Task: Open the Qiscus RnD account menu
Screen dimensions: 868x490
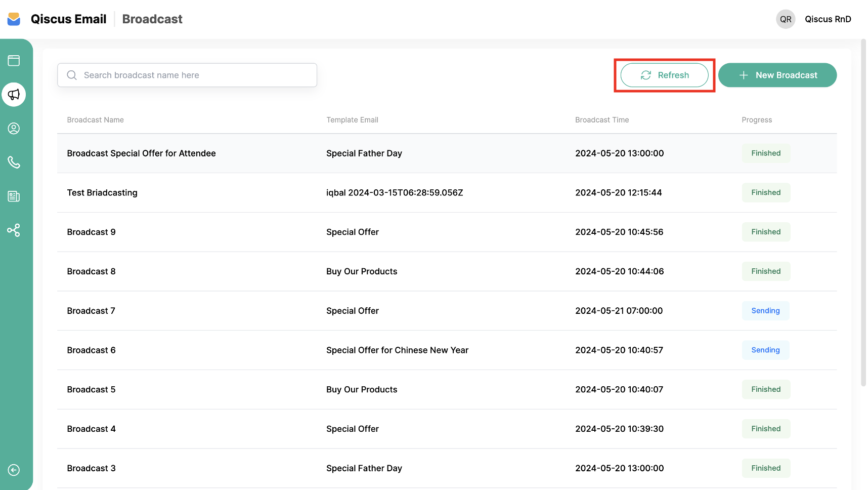Action: (x=828, y=19)
